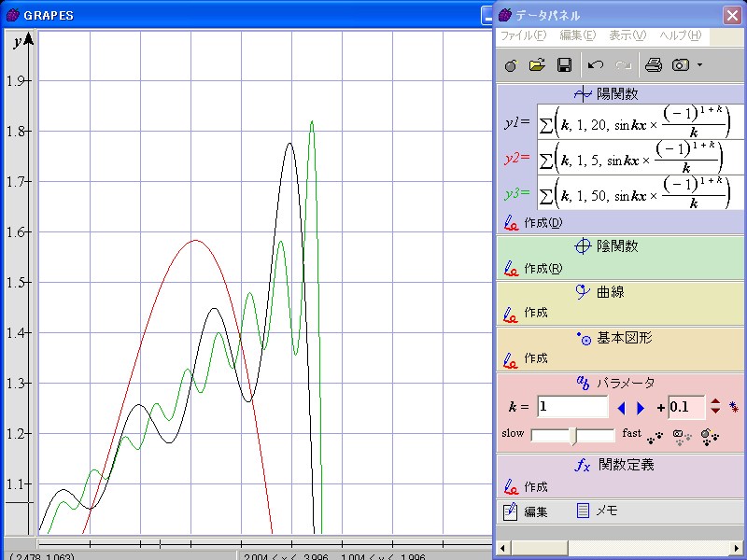The height and width of the screenshot is (560, 747).
Task: Click the paw-print animation icon after fast
Action: click(x=655, y=435)
